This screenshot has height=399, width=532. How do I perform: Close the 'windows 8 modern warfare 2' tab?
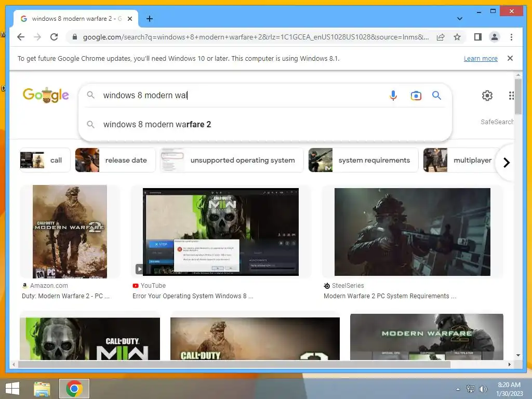pyautogui.click(x=129, y=19)
